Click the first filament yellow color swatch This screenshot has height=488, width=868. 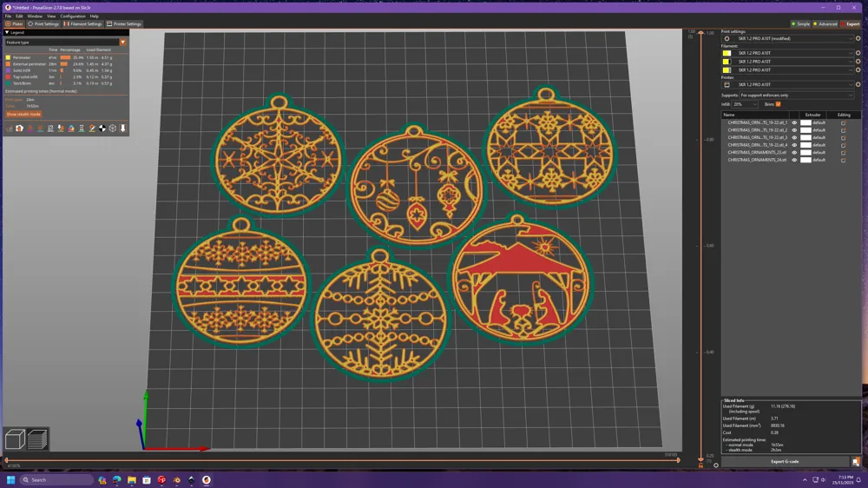pos(727,53)
